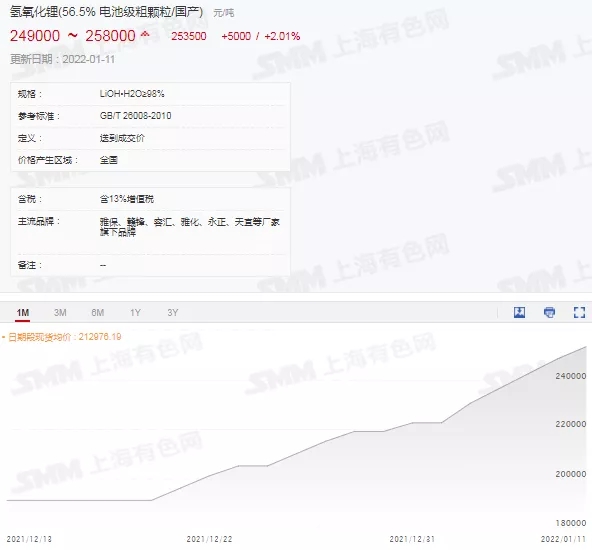Expand chart to fullscreen icon
Image resolution: width=592 pixels, height=550 pixels.
(579, 312)
